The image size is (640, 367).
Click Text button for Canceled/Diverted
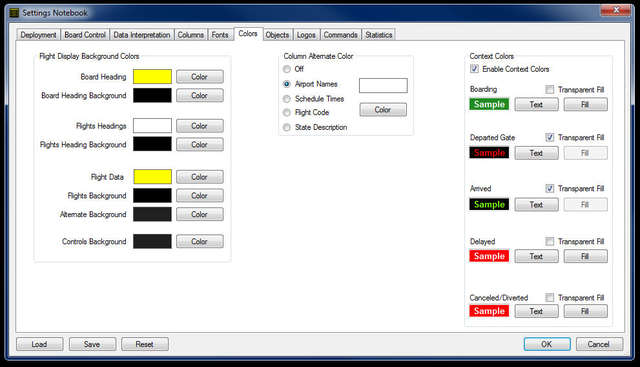tap(536, 311)
